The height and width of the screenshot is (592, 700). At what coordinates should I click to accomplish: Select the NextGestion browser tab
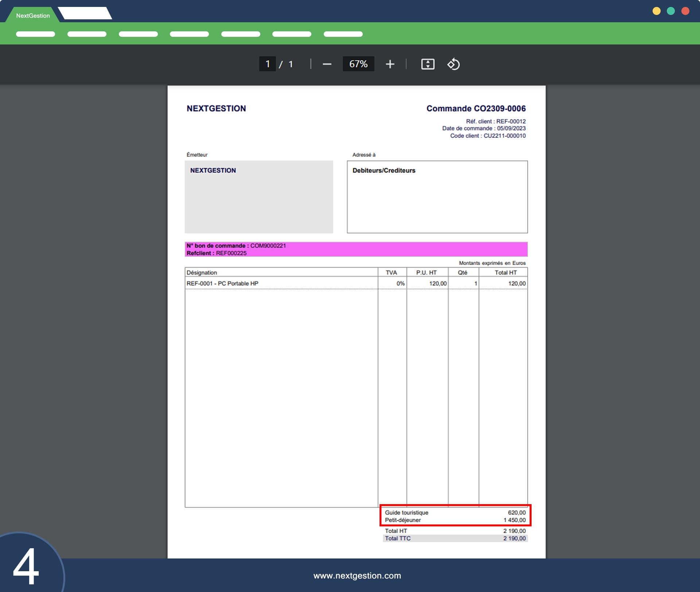click(33, 16)
